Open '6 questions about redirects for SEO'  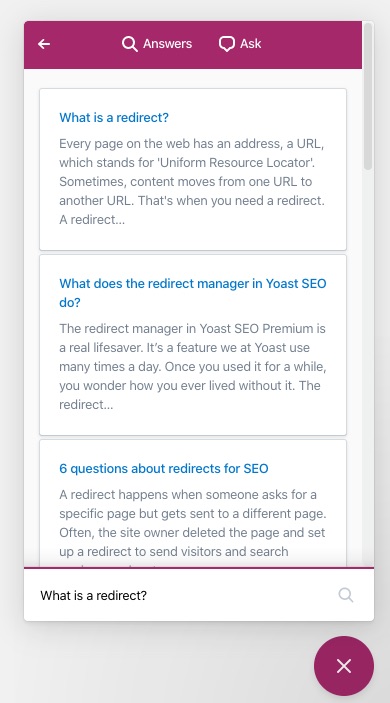[164, 469]
